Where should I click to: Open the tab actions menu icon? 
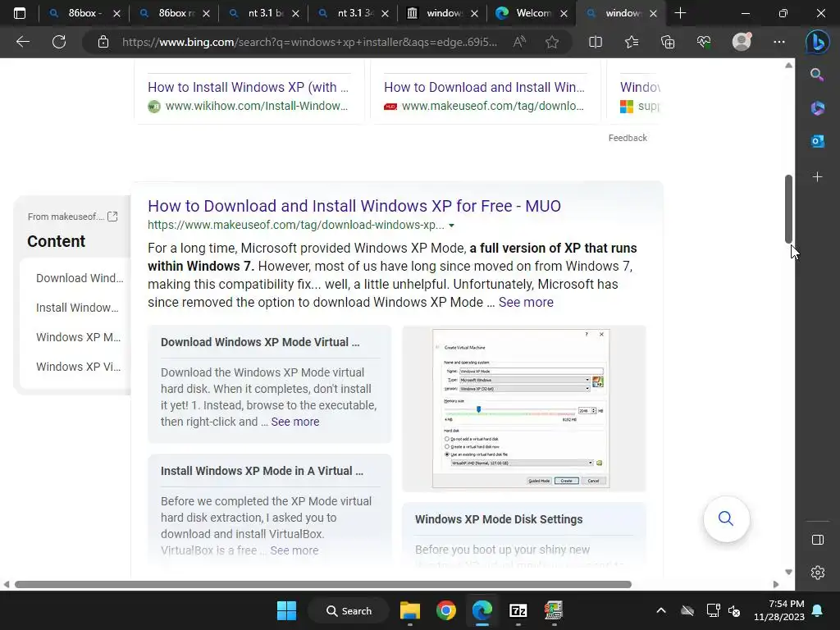point(20,13)
